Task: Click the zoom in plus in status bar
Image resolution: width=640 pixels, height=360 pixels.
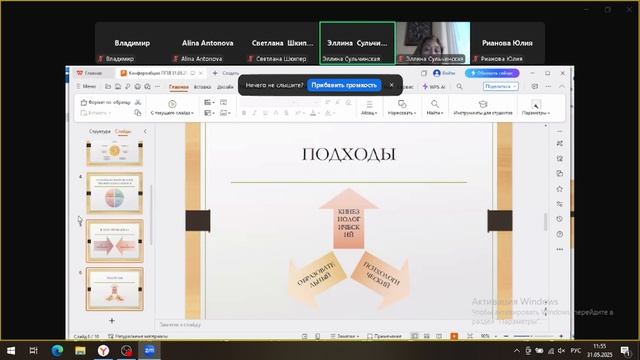Action: pos(561,336)
